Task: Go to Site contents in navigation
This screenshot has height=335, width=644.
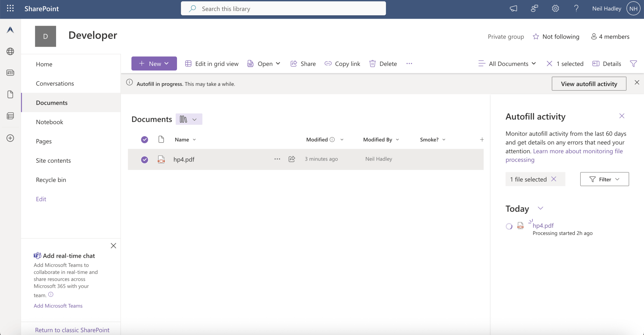Action: tap(53, 161)
